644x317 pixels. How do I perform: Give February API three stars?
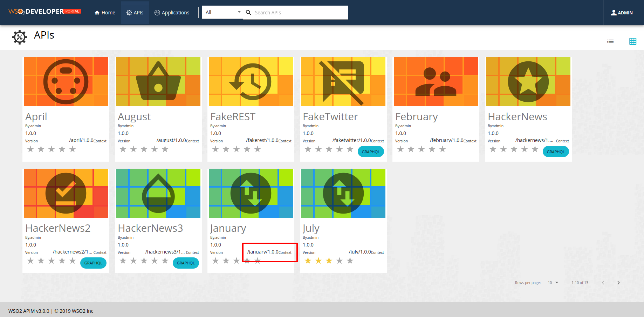(422, 149)
